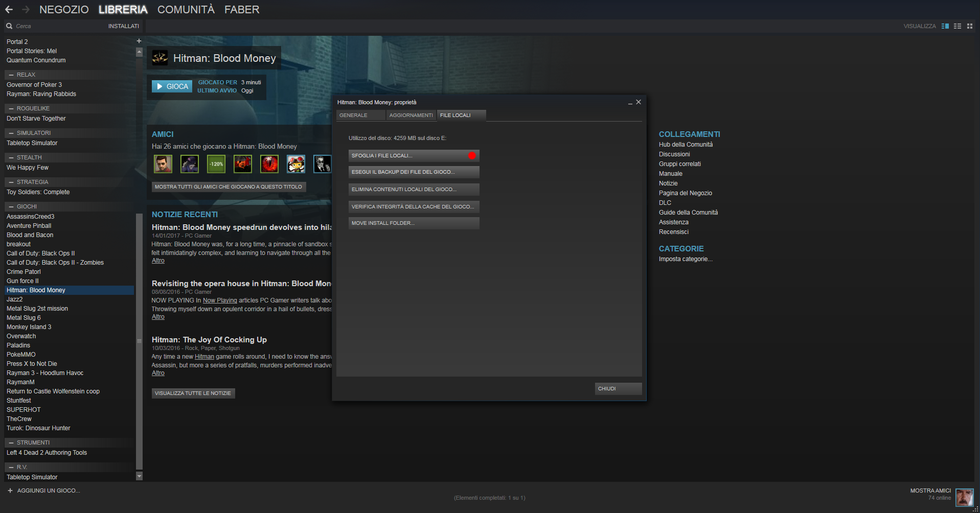The width and height of the screenshot is (980, 513).
Task: Collapse the STRATEGIA category
Action: (11, 182)
